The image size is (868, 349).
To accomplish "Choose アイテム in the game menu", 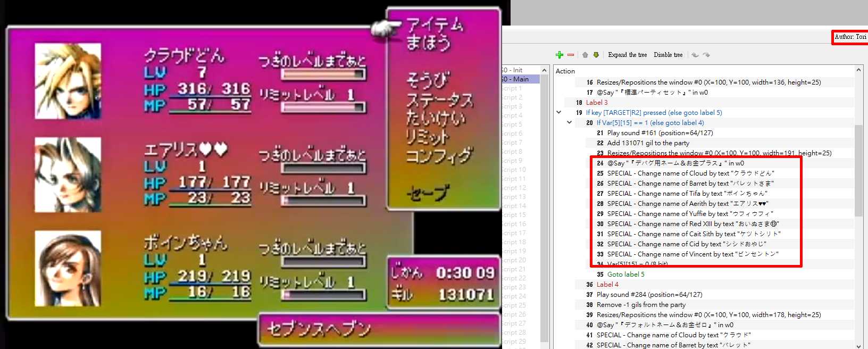I will (x=435, y=24).
